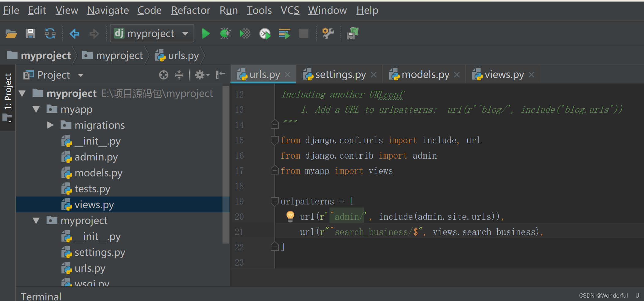644x301 pixels.
Task: Open the Terminal tool window
Action: pos(41,296)
